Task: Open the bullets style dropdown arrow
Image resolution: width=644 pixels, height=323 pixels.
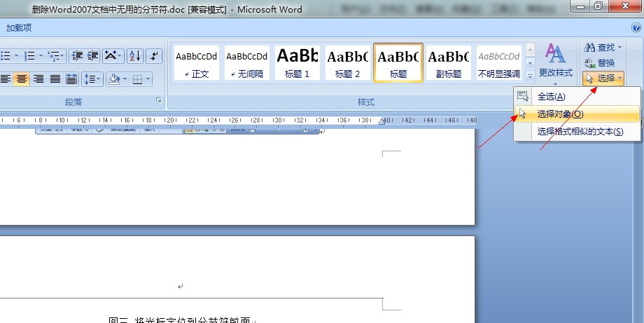Action: (x=16, y=55)
